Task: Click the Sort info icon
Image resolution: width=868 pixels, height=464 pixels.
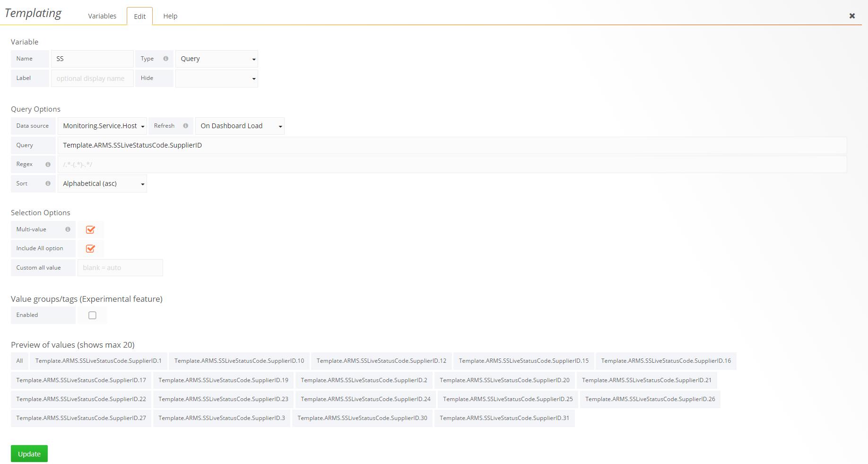Action: [48, 184]
